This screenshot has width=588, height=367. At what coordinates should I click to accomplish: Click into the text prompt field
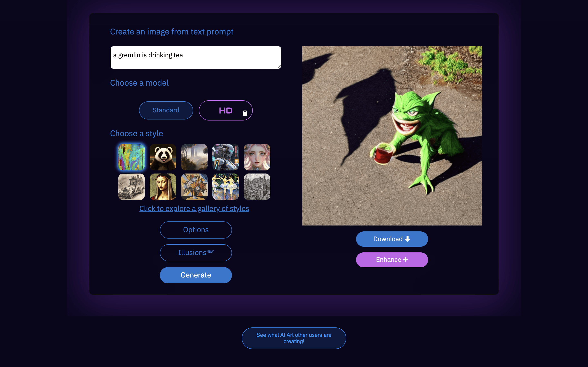(196, 57)
